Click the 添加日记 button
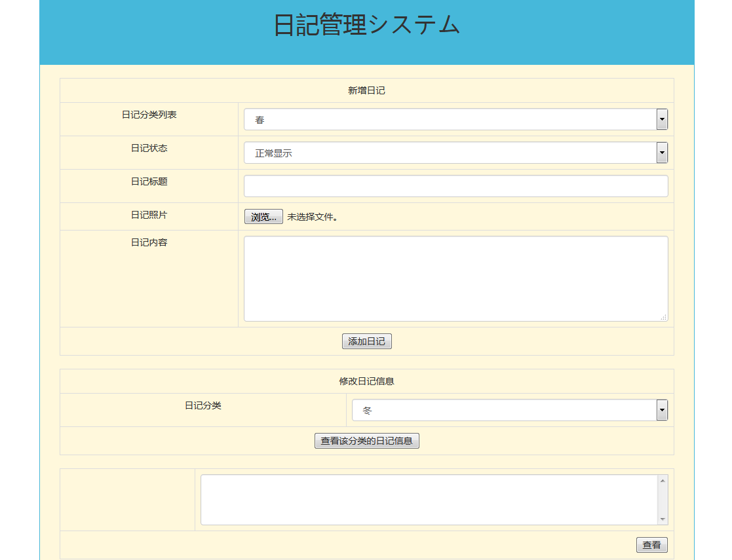732x560 pixels. (366, 341)
